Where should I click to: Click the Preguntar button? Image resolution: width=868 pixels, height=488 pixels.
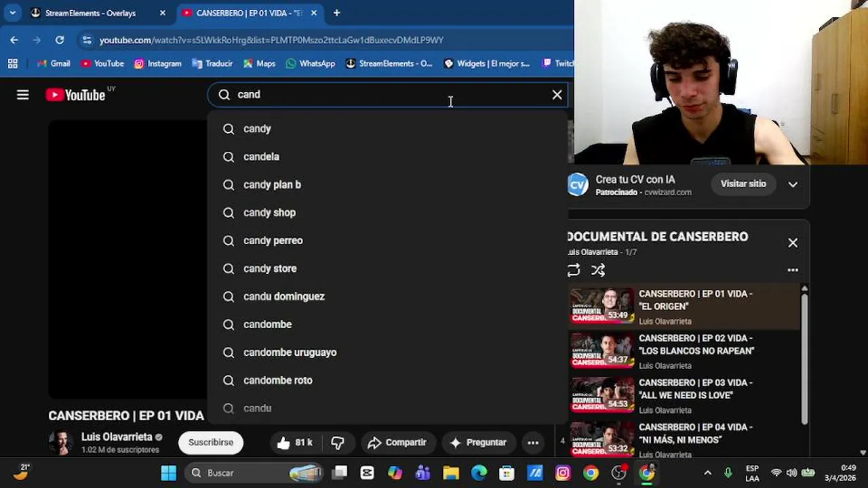479,443
